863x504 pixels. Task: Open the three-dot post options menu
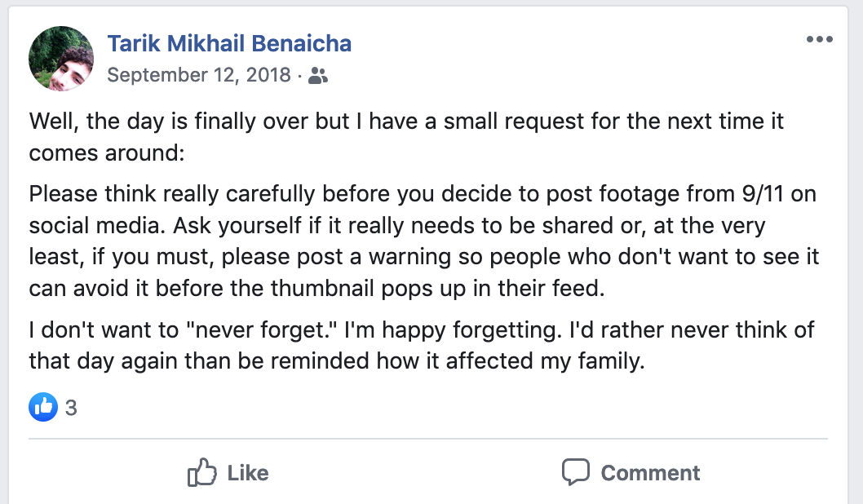tap(819, 40)
